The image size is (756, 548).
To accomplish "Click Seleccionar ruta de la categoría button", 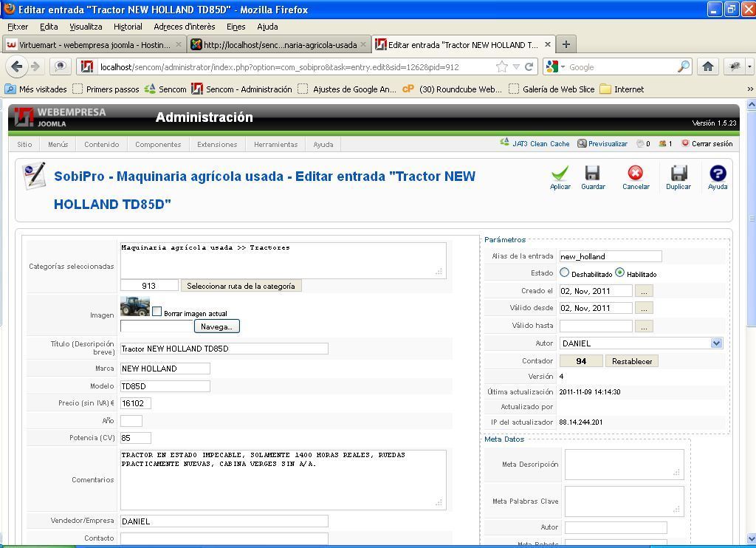I will (241, 286).
